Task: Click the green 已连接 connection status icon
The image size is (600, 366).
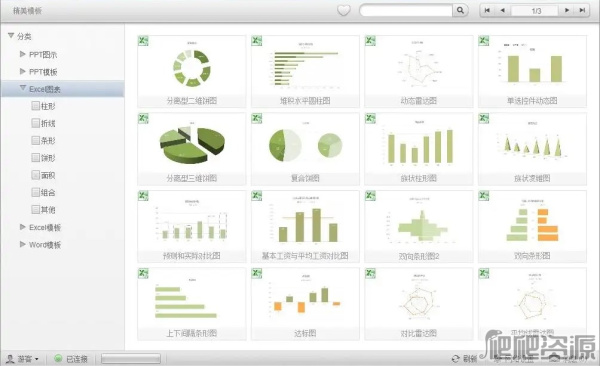Action: (58, 359)
